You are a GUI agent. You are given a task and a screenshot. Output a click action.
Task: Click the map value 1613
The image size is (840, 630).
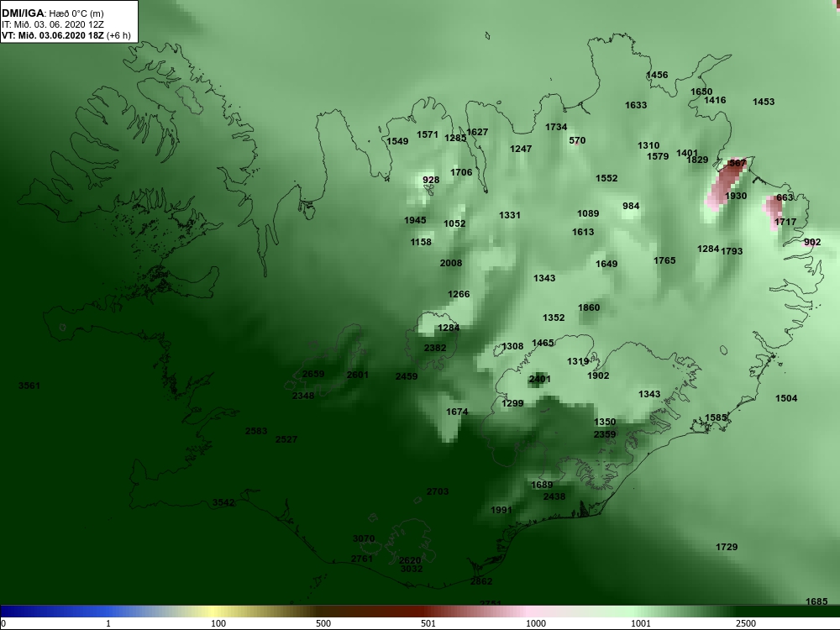pos(583,232)
